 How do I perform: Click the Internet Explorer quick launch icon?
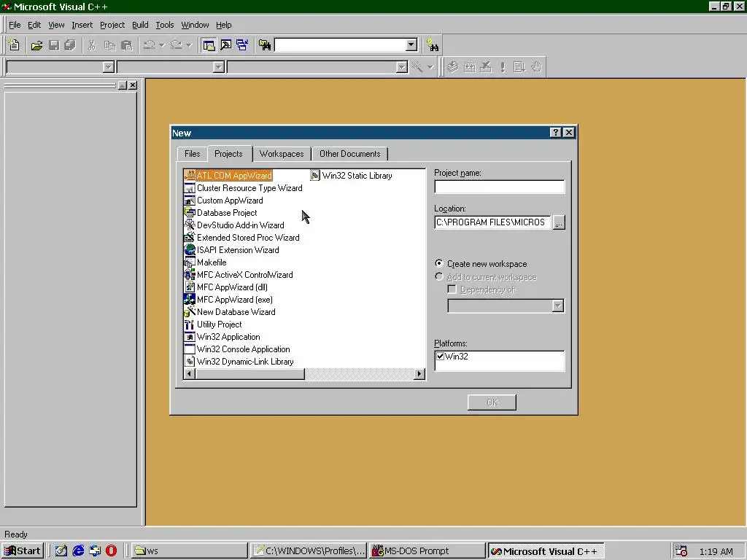point(78,551)
